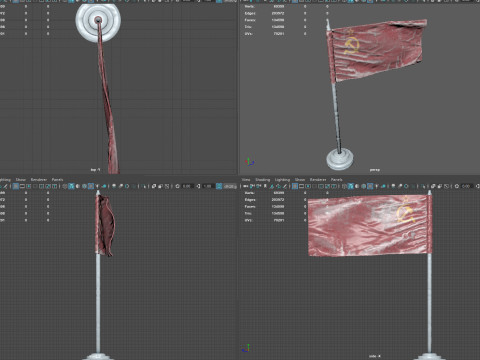Open Show menu in side view panel
Image resolution: width=480 pixels, height=360 pixels.
[x=300, y=179]
